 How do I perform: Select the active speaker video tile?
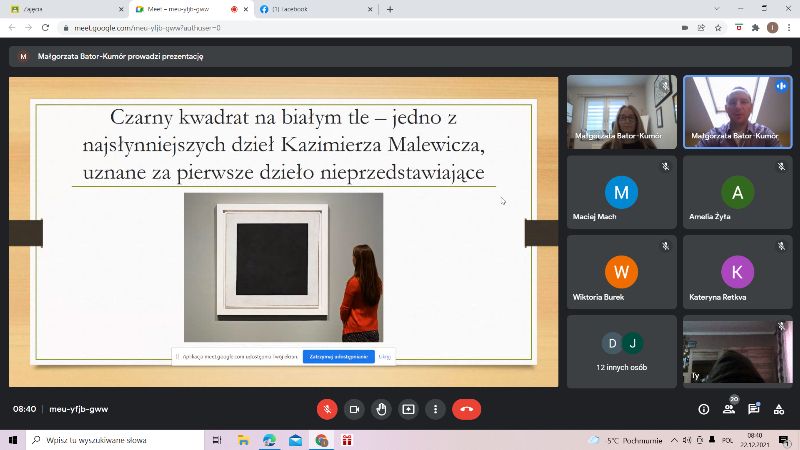[737, 112]
